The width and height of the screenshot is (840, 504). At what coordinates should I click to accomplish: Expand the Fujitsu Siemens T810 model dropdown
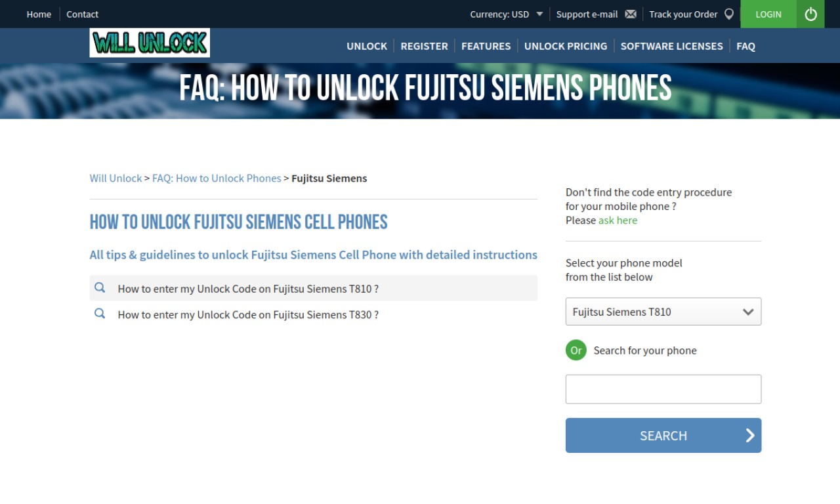pyautogui.click(x=663, y=312)
